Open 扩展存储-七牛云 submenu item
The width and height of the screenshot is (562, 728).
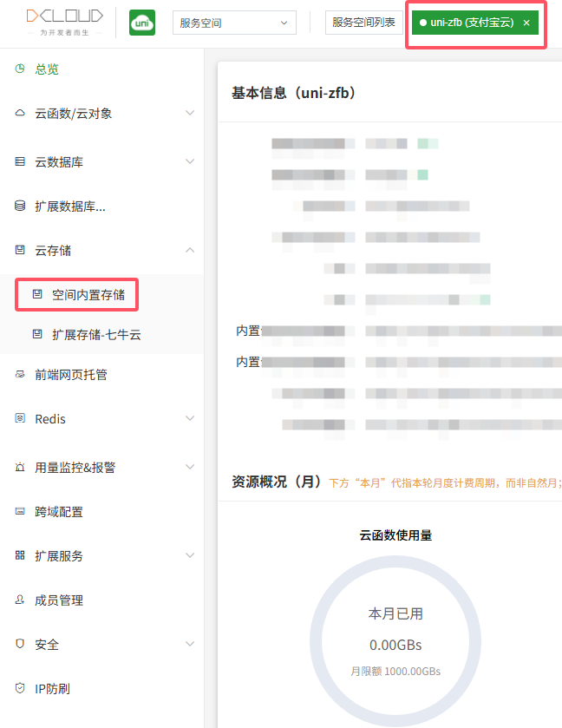tap(96, 335)
